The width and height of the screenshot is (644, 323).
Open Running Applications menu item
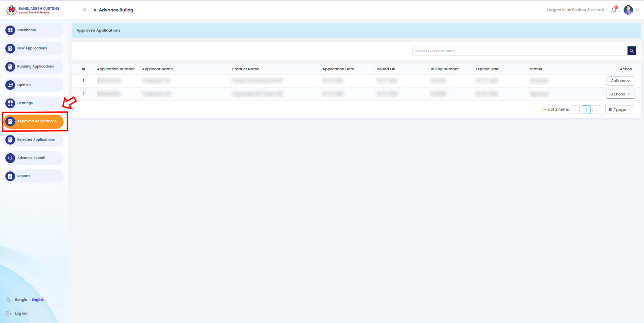(34, 67)
